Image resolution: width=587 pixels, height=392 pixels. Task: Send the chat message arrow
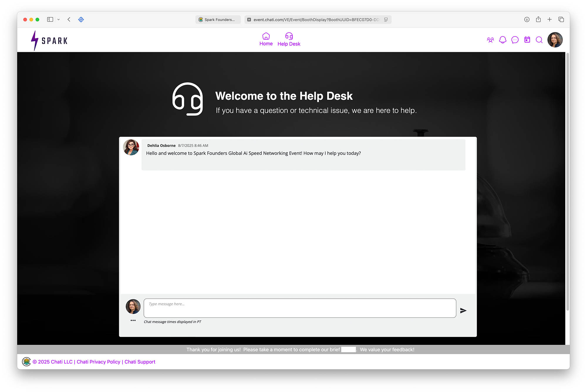(463, 310)
